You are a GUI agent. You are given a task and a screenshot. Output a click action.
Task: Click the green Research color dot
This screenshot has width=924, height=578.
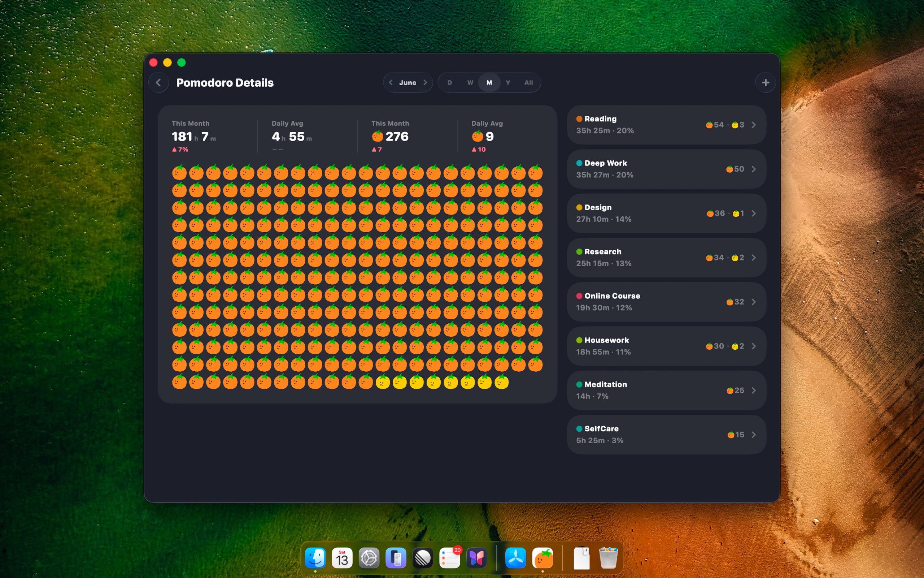coord(579,251)
